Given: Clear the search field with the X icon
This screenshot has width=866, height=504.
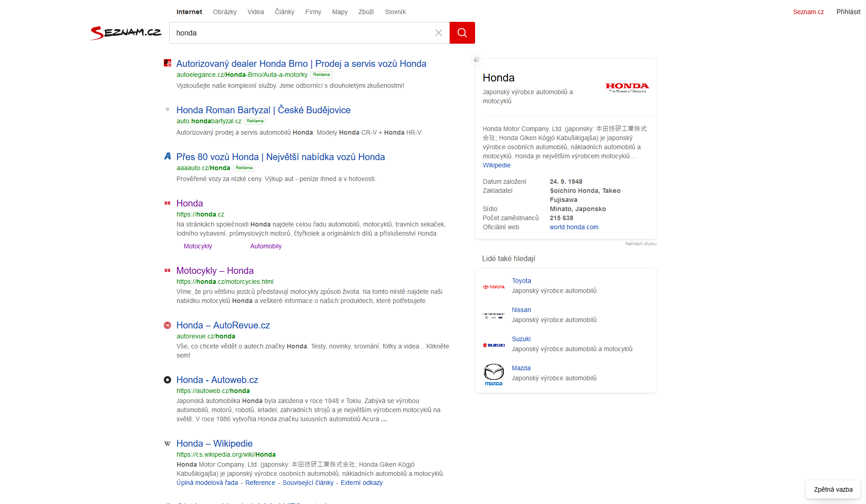Looking at the screenshot, I should tap(438, 33).
